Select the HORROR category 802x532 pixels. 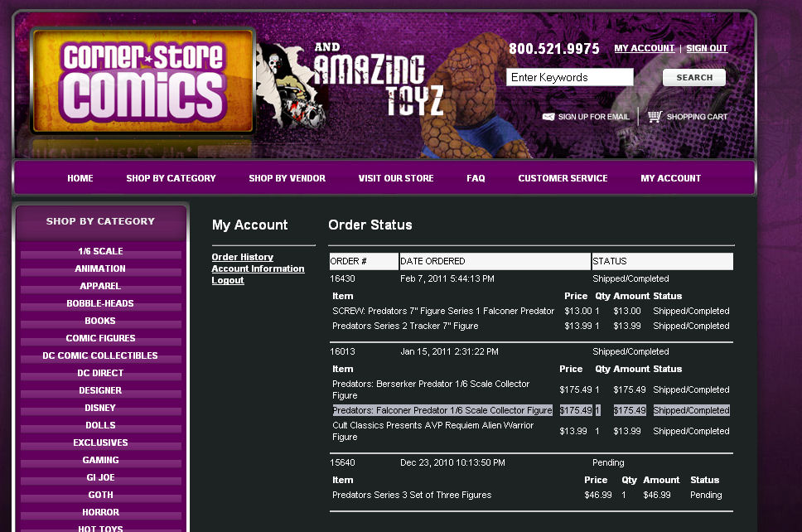click(x=100, y=512)
